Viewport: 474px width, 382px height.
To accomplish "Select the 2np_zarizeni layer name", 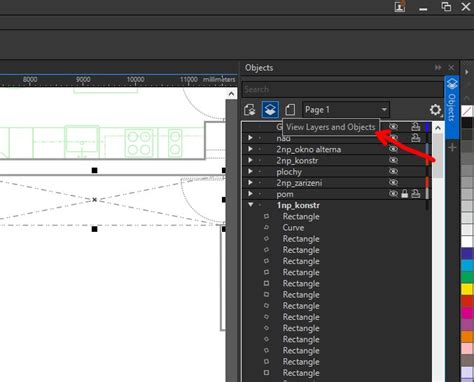I will [299, 183].
